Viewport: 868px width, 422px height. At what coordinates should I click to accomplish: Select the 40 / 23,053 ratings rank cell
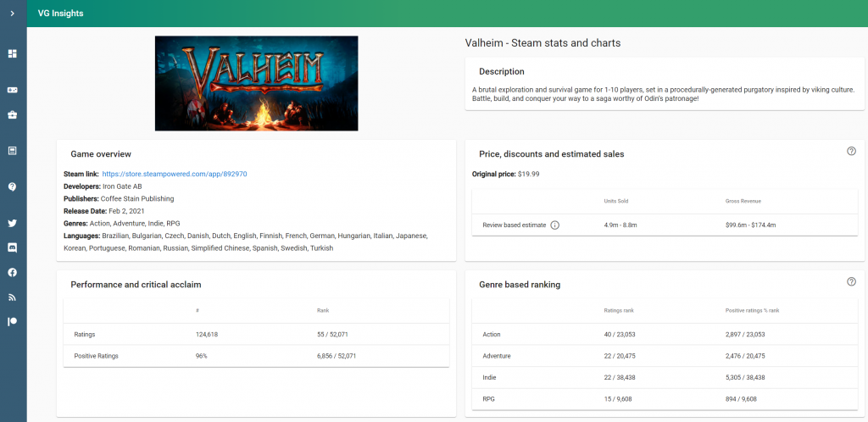tap(620, 335)
